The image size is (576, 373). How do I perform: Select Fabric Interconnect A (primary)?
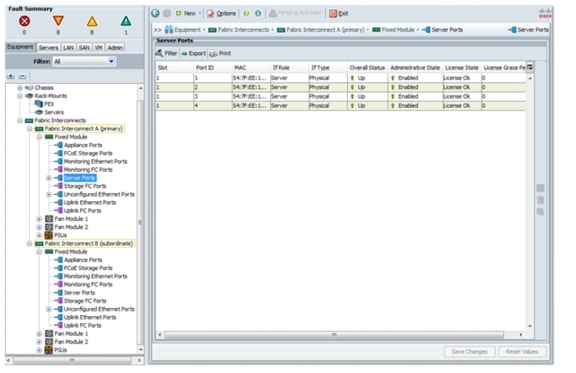(83, 129)
